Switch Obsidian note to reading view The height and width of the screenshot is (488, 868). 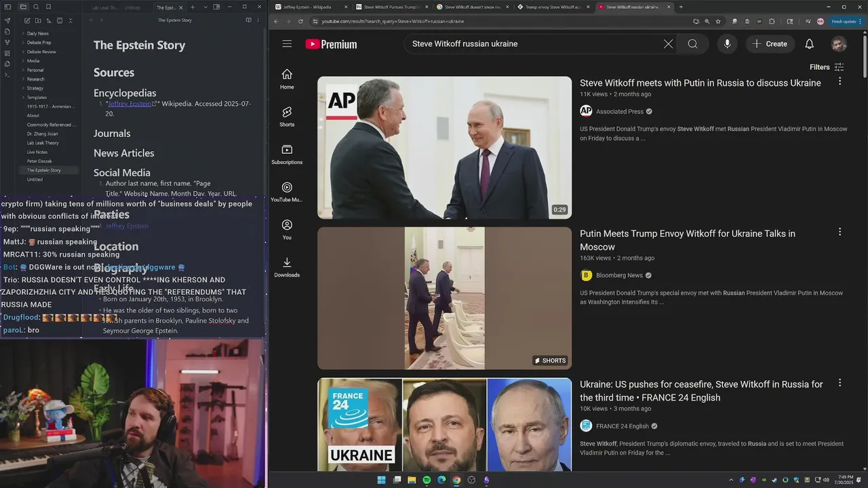pos(249,20)
